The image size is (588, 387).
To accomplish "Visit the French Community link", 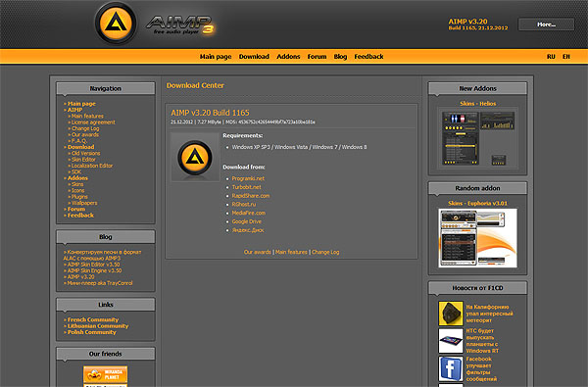I will coord(93,319).
